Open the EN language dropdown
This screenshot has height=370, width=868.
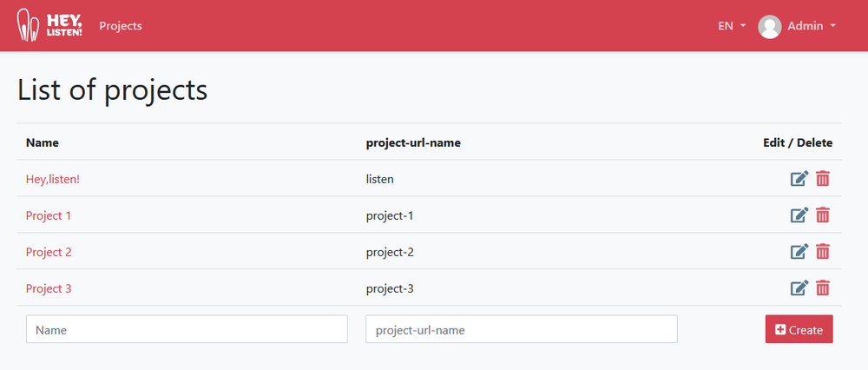click(x=732, y=26)
